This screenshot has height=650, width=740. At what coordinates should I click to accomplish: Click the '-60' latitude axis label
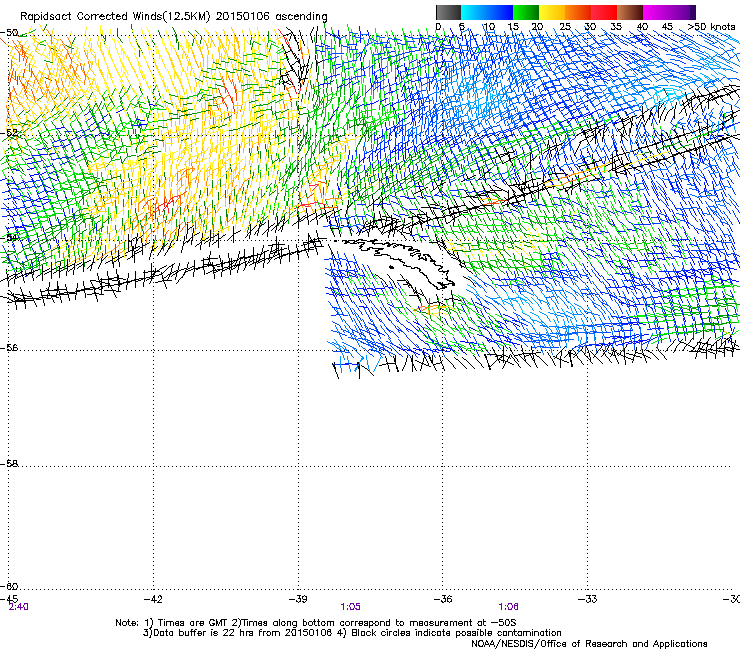9,587
